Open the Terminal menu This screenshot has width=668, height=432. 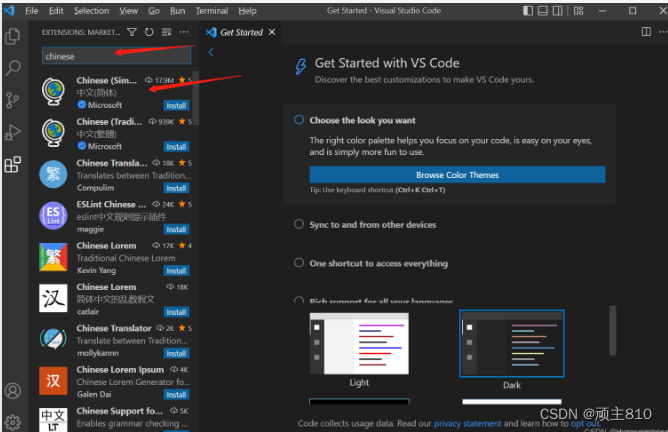click(x=212, y=11)
